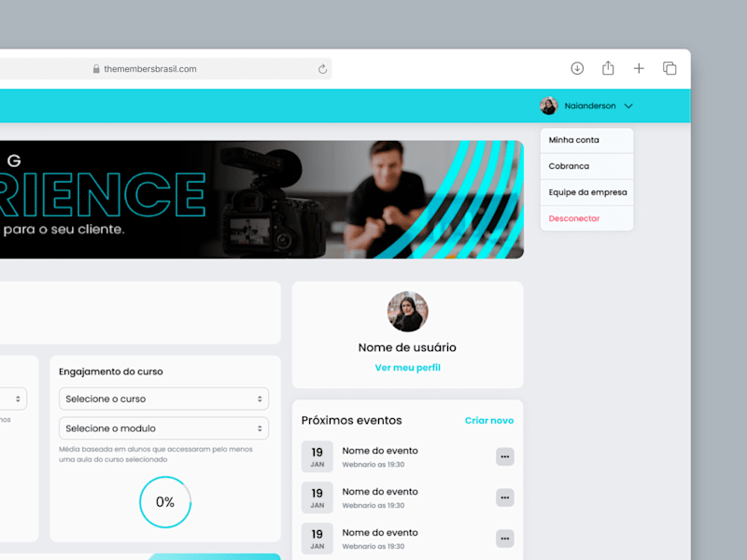Click the themembersbrasil.com address field
Image resolution: width=747 pixels, height=560 pixels.
165,69
